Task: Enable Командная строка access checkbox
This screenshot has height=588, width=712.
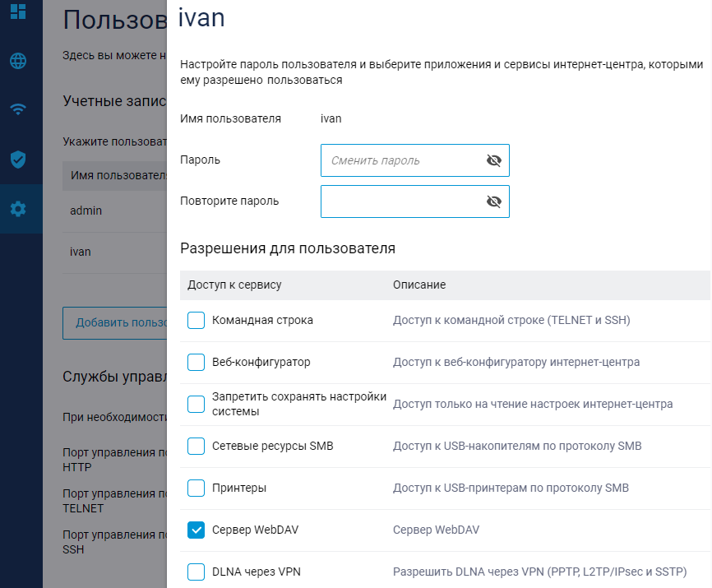Action: pyautogui.click(x=196, y=321)
